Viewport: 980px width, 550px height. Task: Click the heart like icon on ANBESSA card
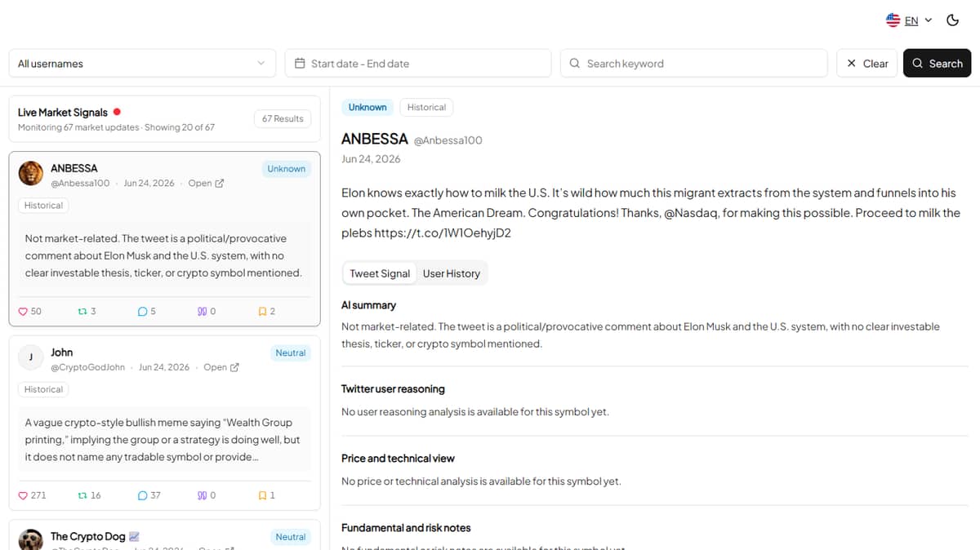point(23,312)
